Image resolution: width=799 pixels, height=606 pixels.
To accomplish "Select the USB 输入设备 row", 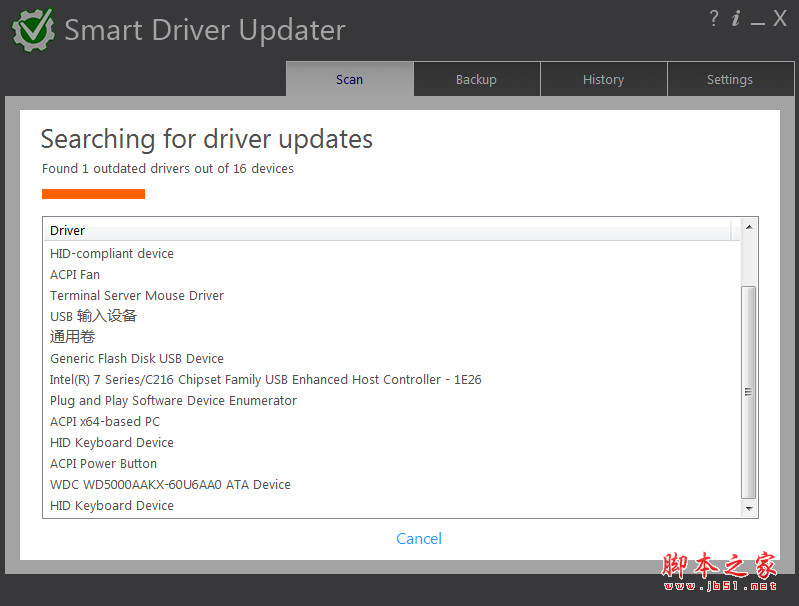I will pos(391,316).
